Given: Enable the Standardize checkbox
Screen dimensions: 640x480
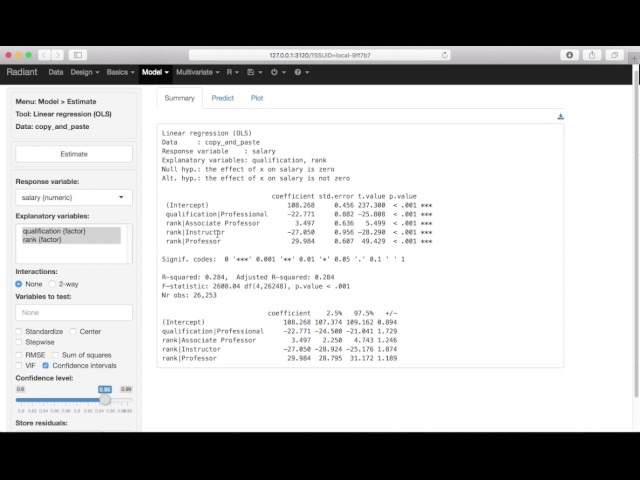Looking at the screenshot, I should pos(19,331).
